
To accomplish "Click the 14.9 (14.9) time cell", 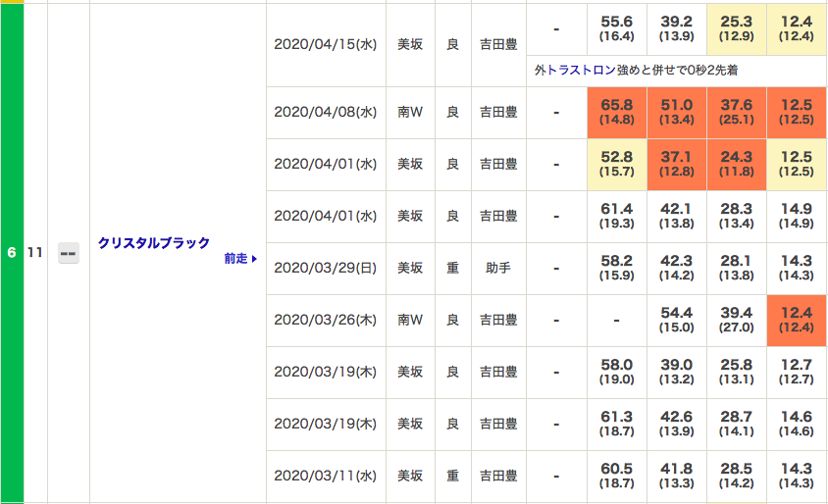I will coord(797,216).
